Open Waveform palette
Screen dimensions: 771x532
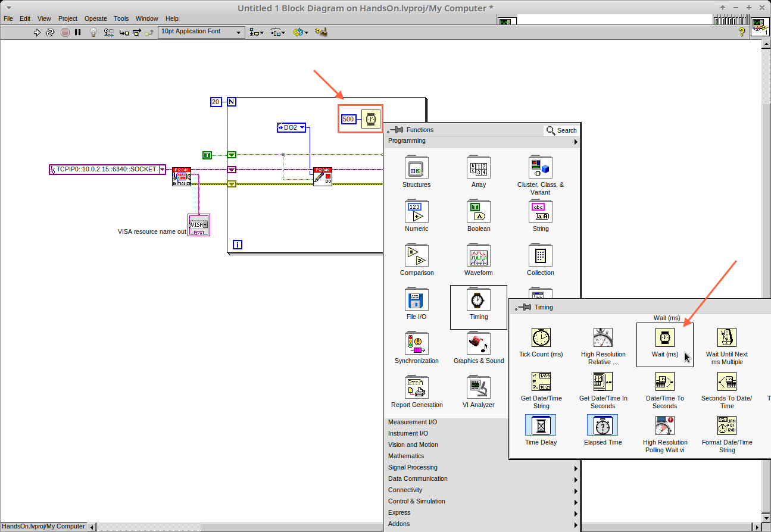pos(479,260)
